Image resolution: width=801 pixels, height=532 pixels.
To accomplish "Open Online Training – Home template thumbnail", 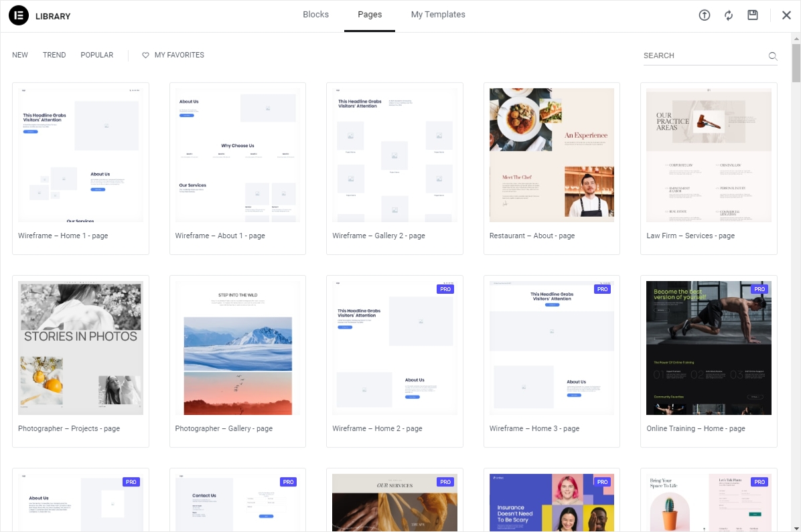I will click(x=709, y=348).
